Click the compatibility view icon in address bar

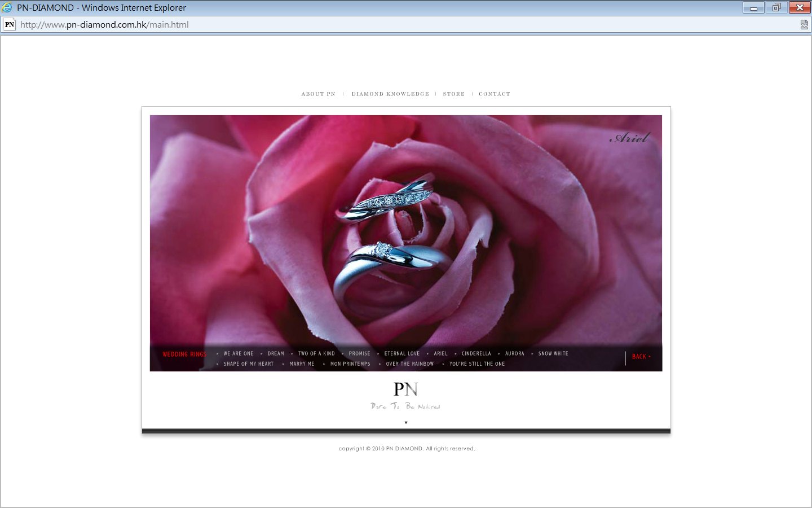pyautogui.click(x=804, y=25)
